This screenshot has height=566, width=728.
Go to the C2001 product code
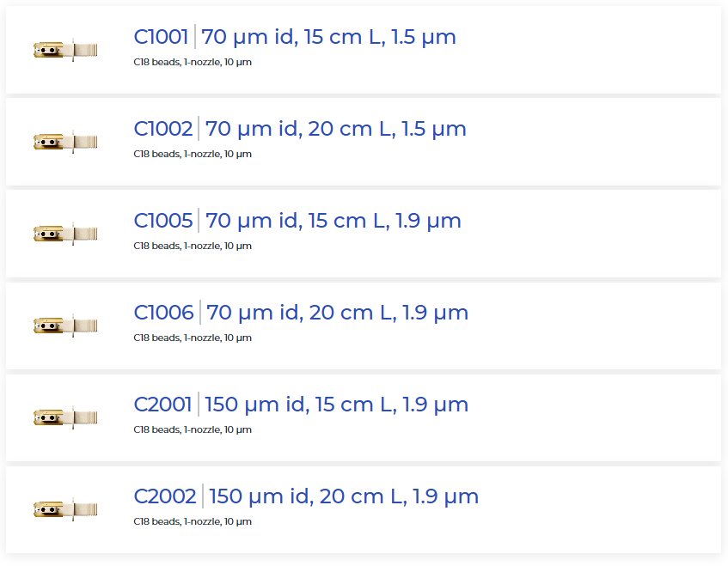pyautogui.click(x=162, y=405)
